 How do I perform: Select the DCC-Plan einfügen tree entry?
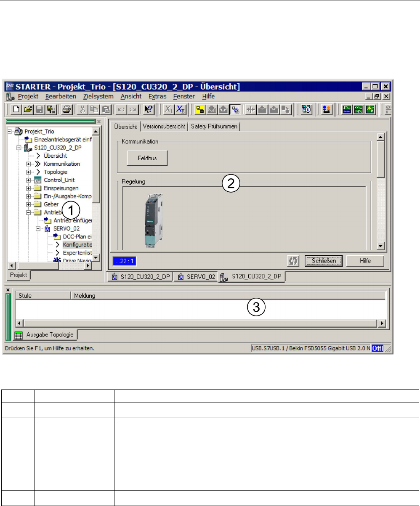[x=77, y=237]
